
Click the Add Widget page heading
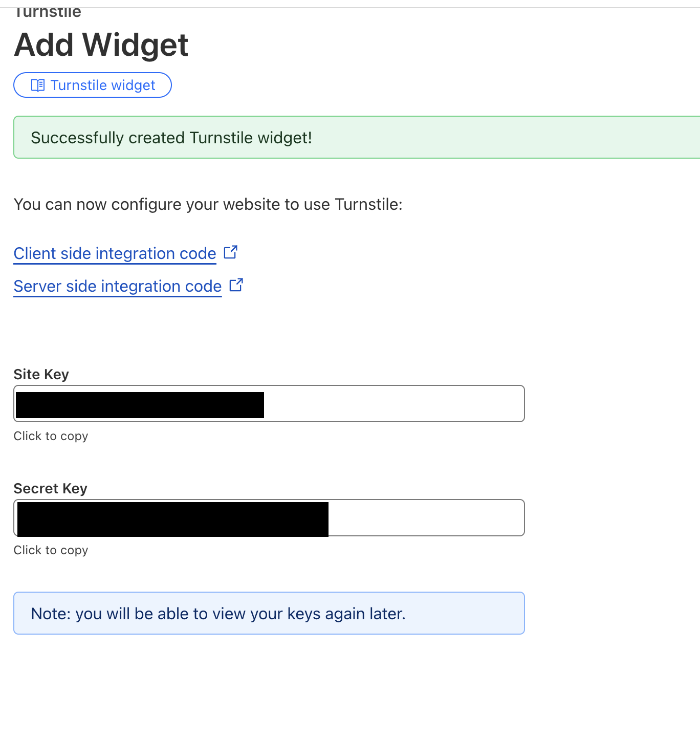click(101, 45)
